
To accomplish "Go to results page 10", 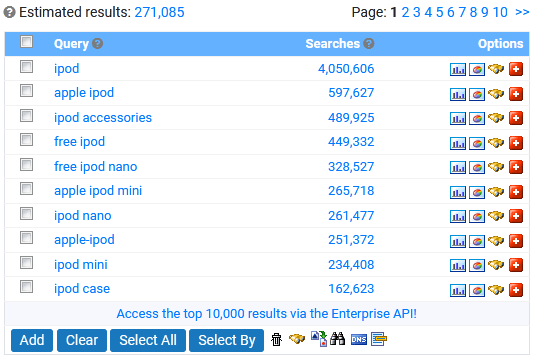I will coord(500,12).
